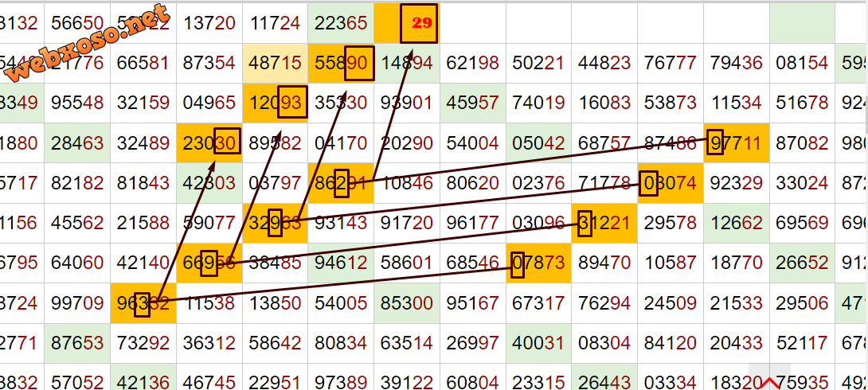This screenshot has width=868, height=390.
Task: Select the cell 54004
Action: pyautogui.click(x=473, y=143)
